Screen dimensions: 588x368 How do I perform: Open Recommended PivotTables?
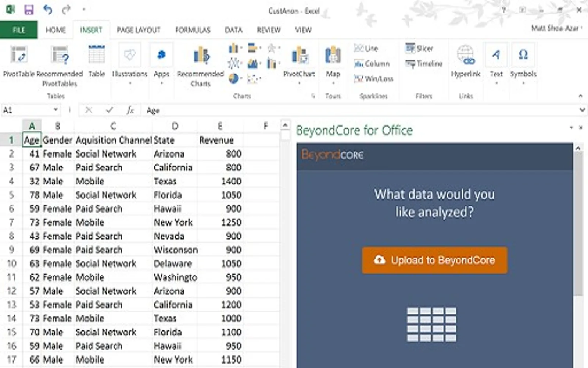pos(60,66)
